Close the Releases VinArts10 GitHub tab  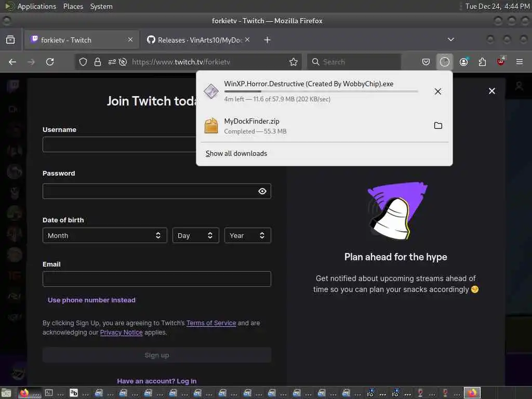click(x=247, y=39)
